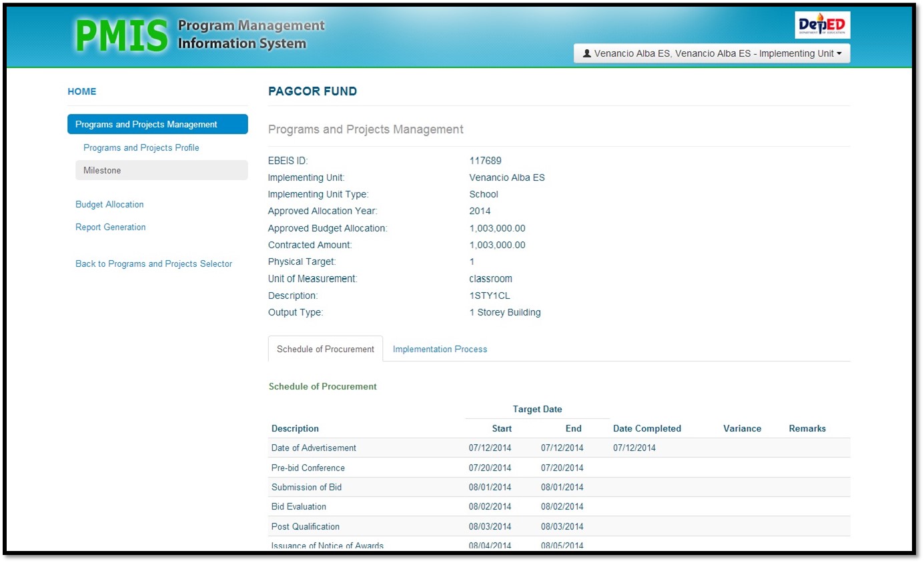Click the Start column header
Image resolution: width=924 pixels, height=563 pixels.
(x=502, y=428)
